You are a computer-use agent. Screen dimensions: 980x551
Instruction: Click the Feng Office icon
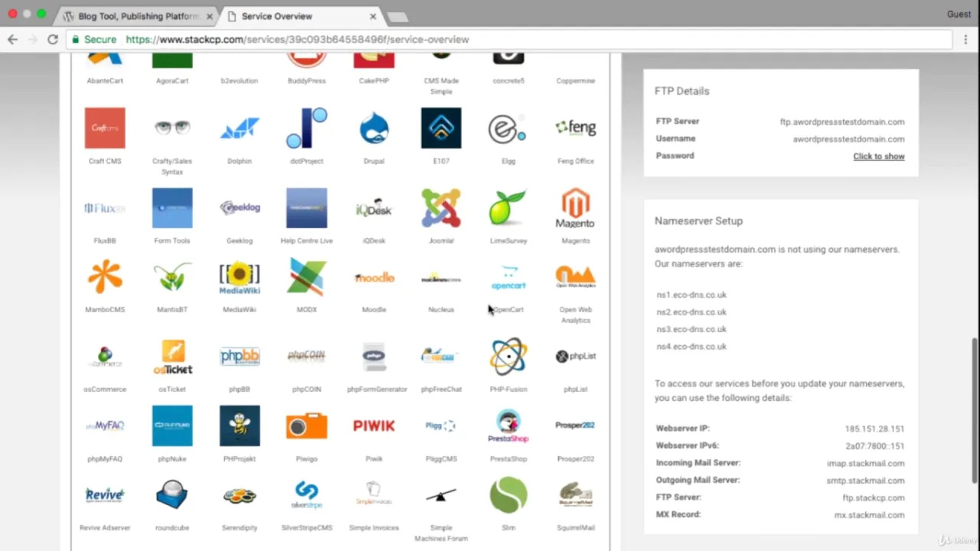point(576,128)
